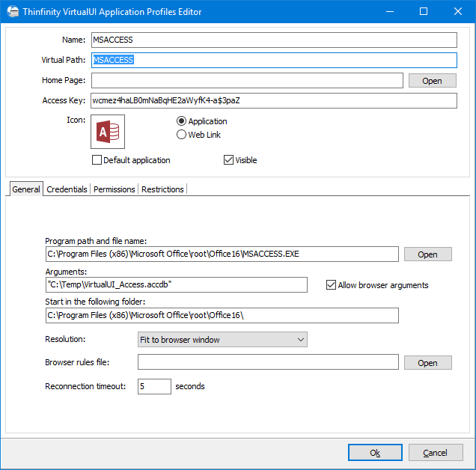Viewport: 476px width, 470px height.
Task: Click the Access Key field
Action: (274, 100)
